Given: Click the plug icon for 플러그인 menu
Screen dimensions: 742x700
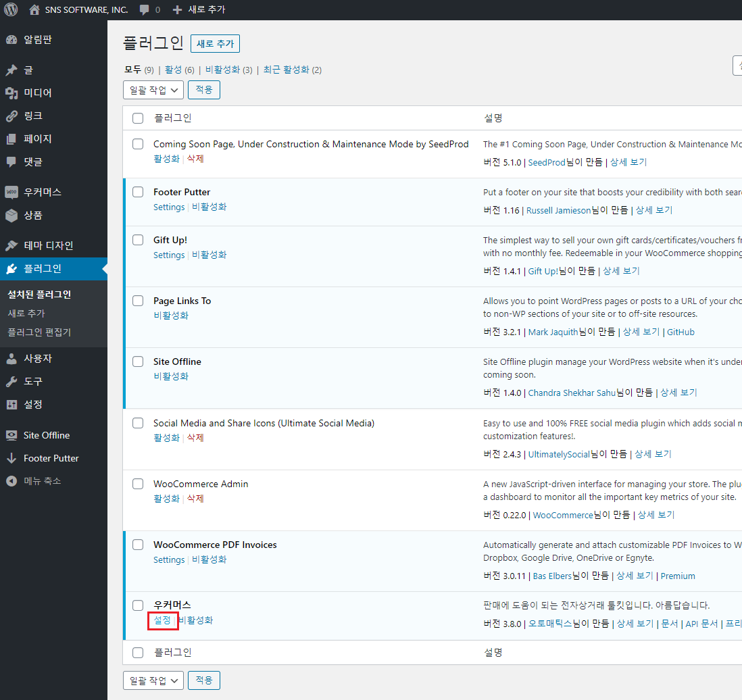Looking at the screenshot, I should [x=11, y=269].
